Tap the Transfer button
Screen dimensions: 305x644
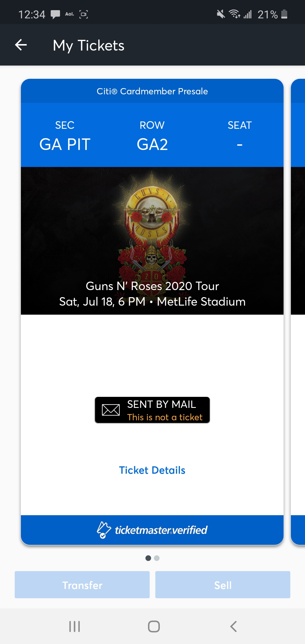click(x=82, y=585)
